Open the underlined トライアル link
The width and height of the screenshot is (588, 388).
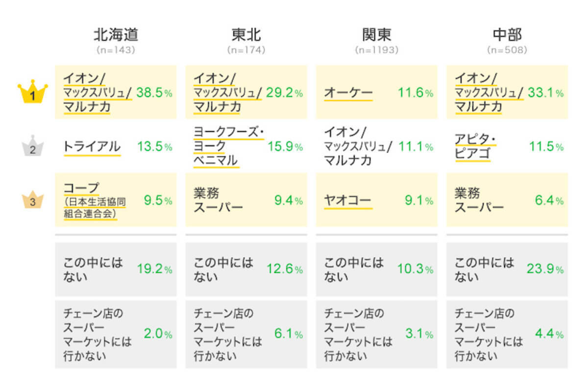pos(92,146)
